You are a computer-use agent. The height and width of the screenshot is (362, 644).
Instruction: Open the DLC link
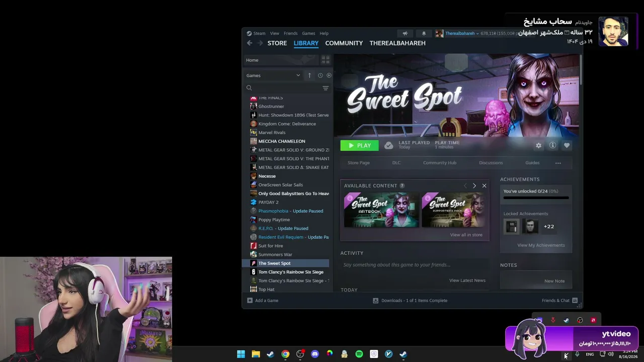pos(396,163)
